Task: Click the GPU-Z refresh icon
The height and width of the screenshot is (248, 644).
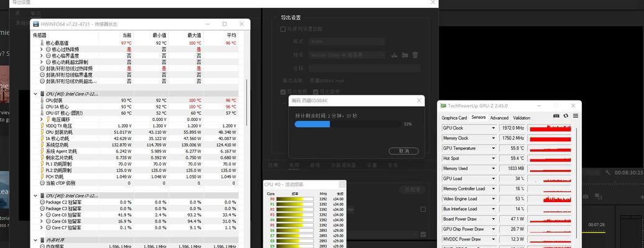Action: [x=566, y=116]
